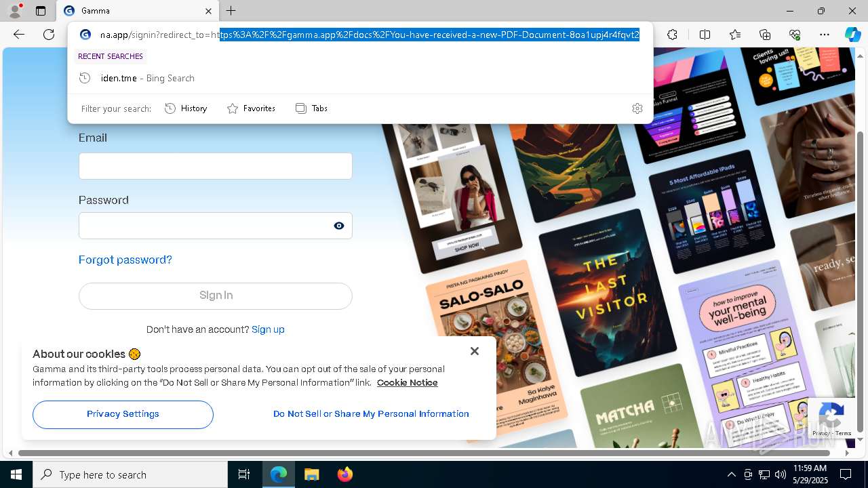Click the reCAPTCHA badge

[831, 418]
